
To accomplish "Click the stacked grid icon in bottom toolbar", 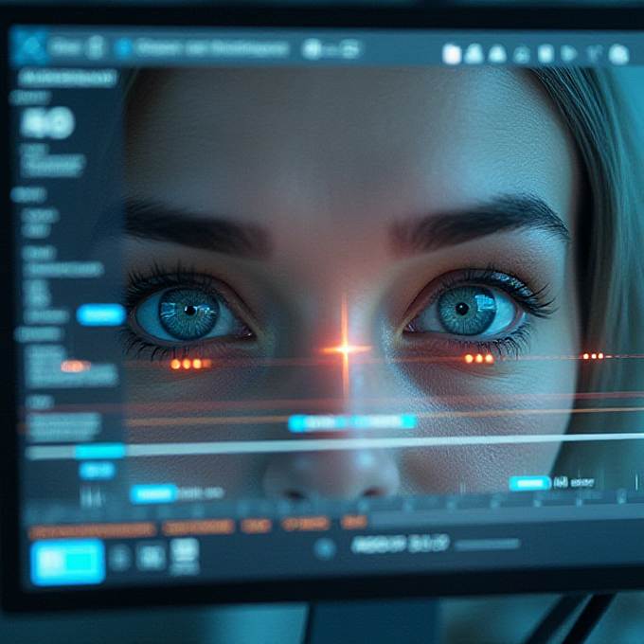I will (185, 555).
